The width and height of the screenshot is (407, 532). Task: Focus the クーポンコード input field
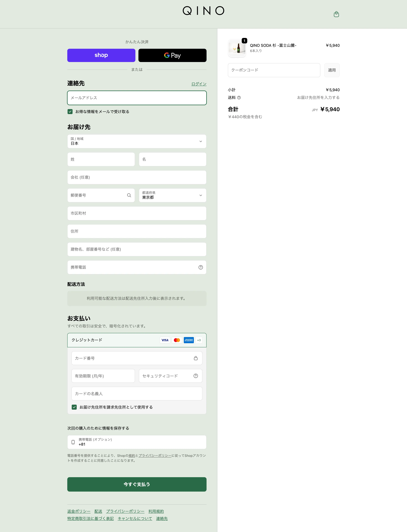[x=274, y=70]
